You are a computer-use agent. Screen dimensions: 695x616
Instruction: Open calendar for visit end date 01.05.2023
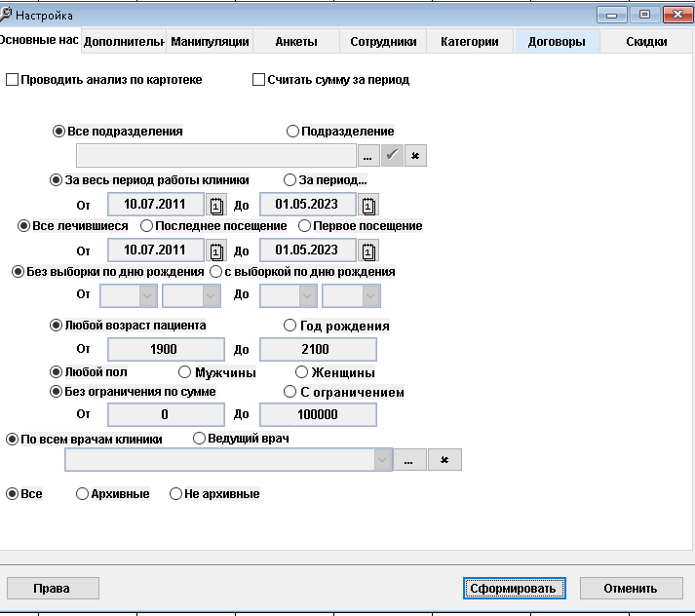(x=367, y=250)
